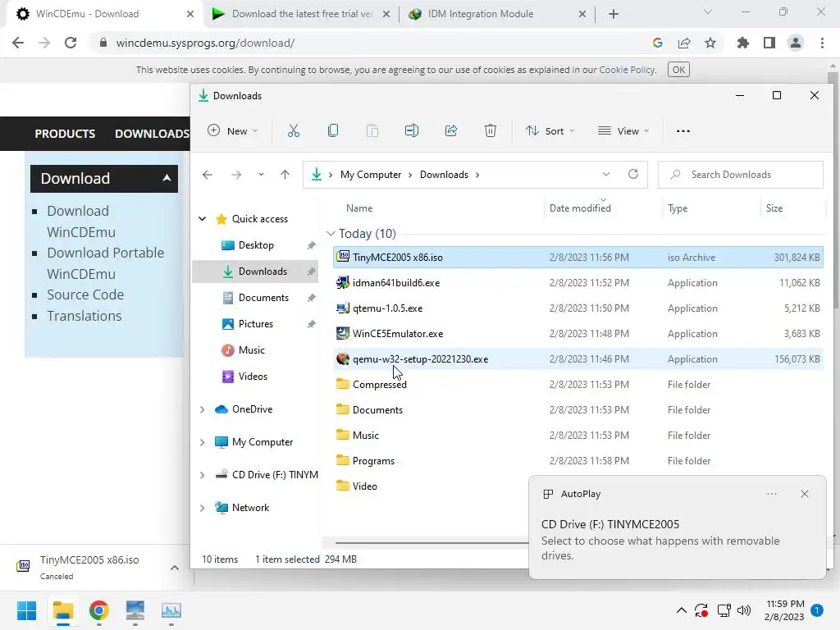The image size is (840, 630).
Task: Click OK on cookie notice
Action: click(x=678, y=70)
